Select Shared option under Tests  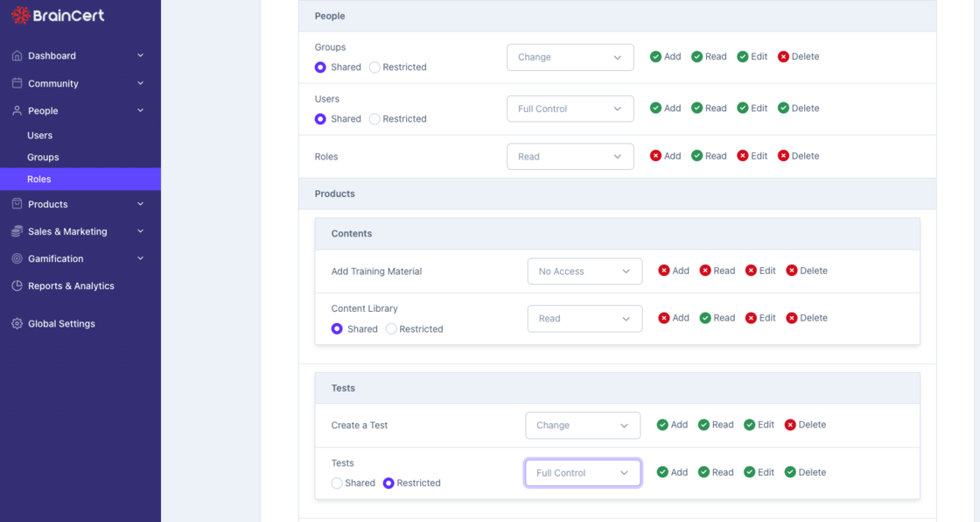click(337, 483)
